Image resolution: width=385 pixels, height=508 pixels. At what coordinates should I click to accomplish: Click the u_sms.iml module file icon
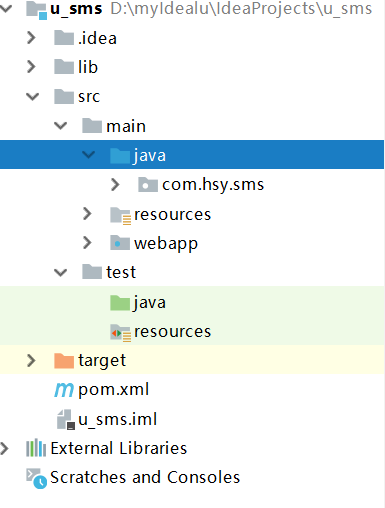coord(66,419)
